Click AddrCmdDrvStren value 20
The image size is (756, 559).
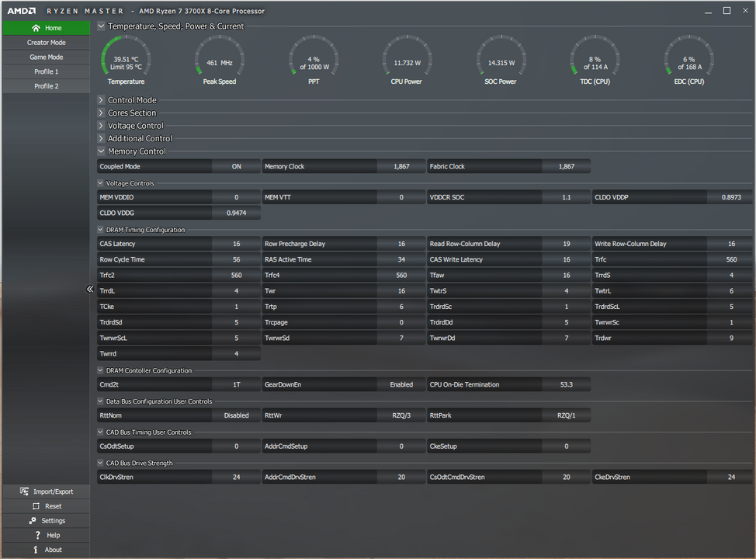click(x=401, y=477)
